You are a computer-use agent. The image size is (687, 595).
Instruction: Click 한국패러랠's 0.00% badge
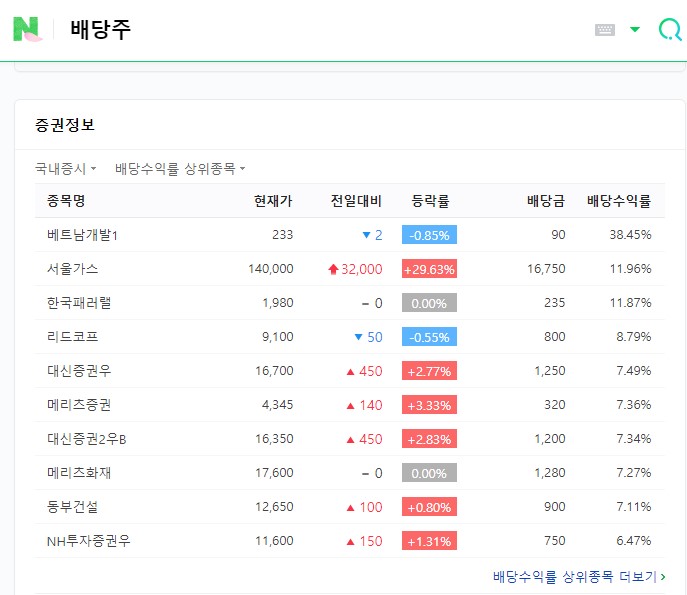429,303
